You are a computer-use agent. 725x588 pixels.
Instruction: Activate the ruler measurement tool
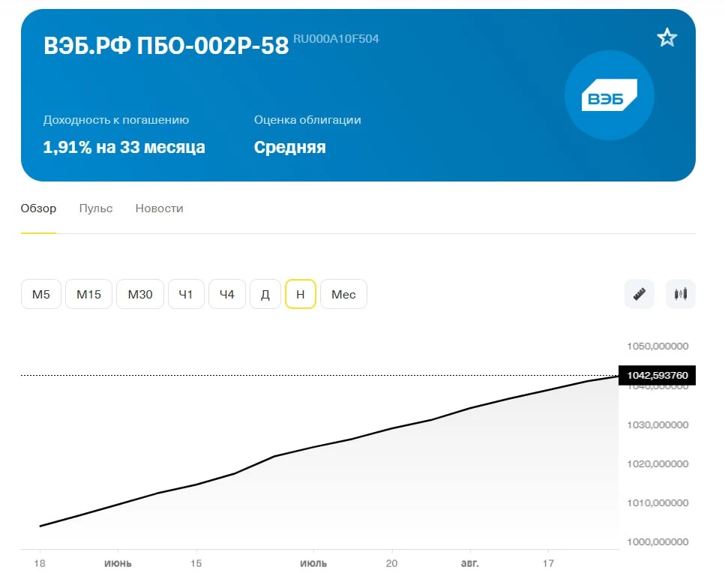click(x=639, y=294)
